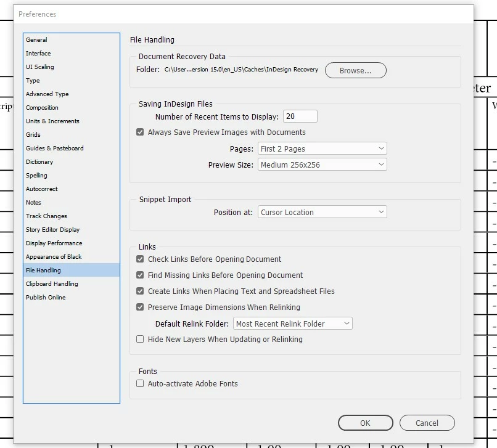Click OK to confirm preferences

365,423
